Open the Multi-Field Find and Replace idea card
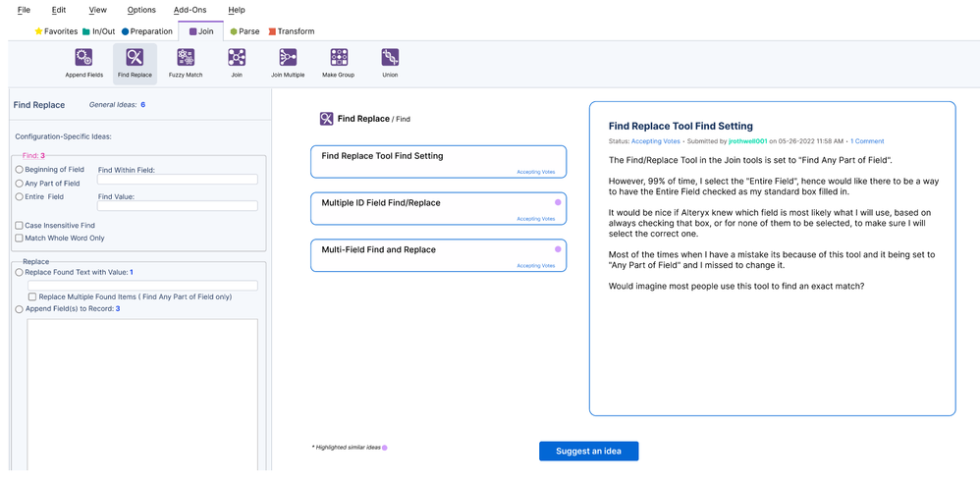The image size is (980, 482). click(x=439, y=255)
